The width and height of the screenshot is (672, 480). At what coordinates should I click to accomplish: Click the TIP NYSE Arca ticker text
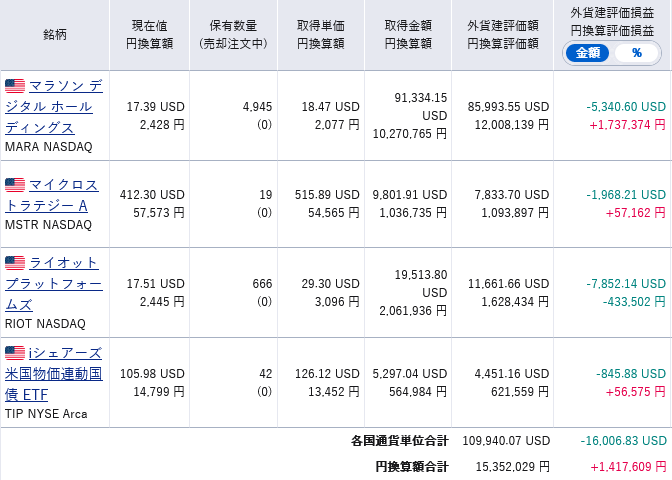coord(46,414)
